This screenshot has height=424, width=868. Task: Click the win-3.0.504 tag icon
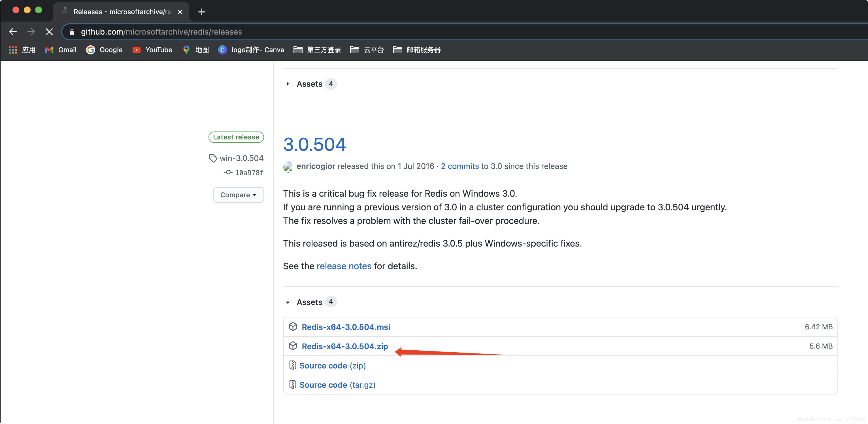[x=213, y=158]
